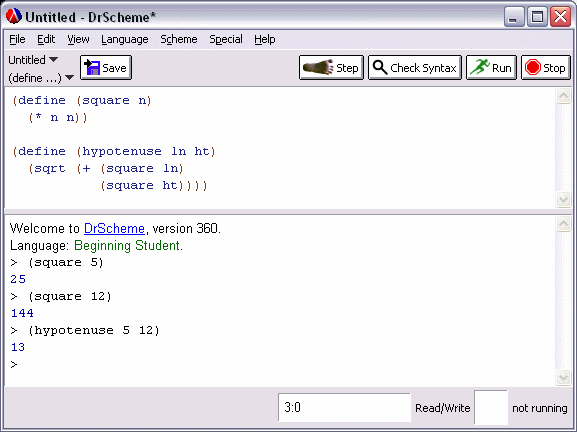
Task: Click the line (define (square n)
Action: pos(82,100)
